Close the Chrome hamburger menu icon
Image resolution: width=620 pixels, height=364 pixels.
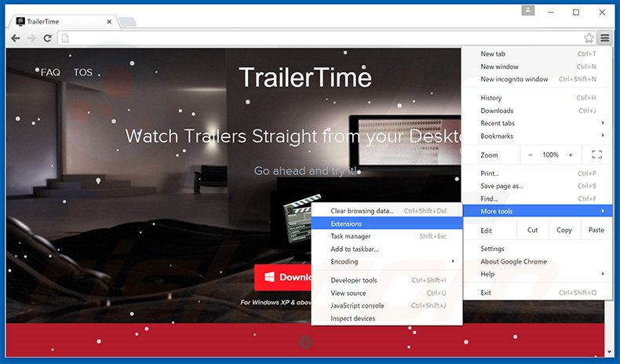tap(605, 38)
